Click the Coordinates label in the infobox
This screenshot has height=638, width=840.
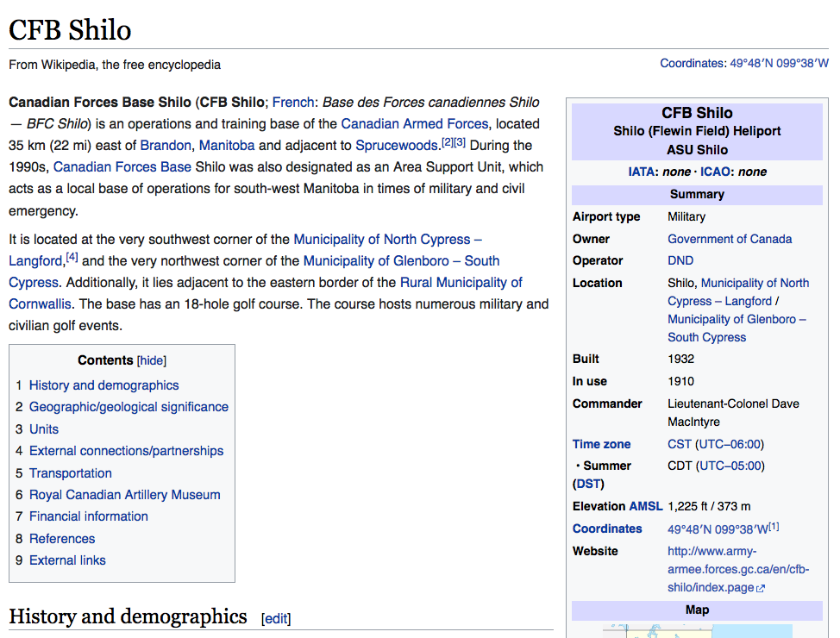click(x=607, y=529)
